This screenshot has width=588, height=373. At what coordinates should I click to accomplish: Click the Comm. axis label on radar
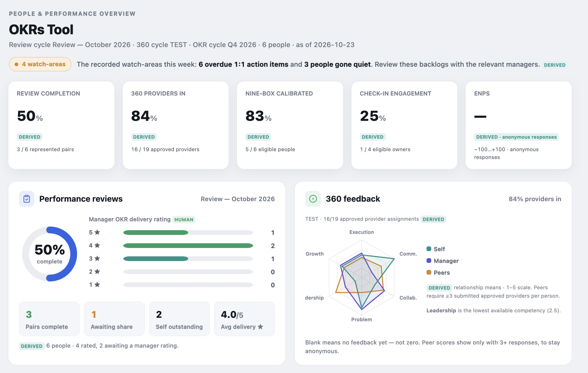(x=408, y=254)
